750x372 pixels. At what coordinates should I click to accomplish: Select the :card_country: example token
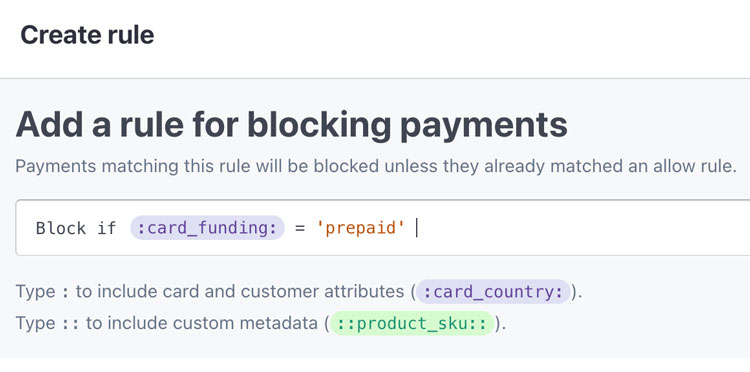click(x=494, y=292)
